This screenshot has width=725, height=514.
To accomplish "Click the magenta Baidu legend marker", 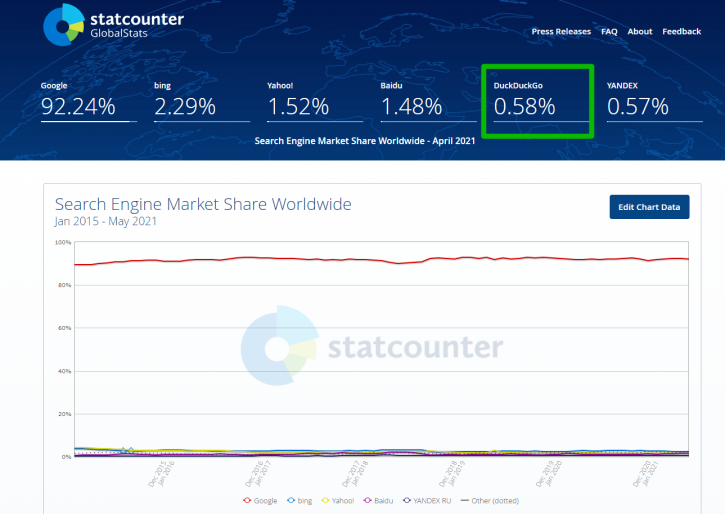I will (x=368, y=500).
